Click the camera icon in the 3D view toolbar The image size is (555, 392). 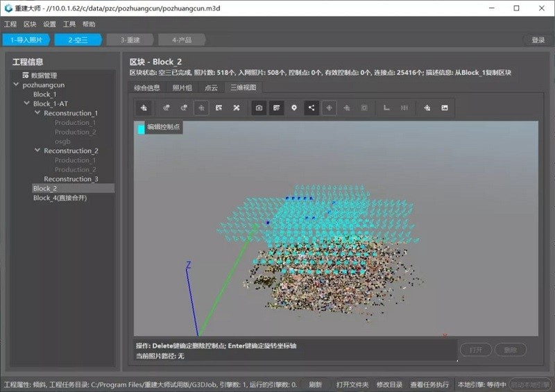(259, 108)
